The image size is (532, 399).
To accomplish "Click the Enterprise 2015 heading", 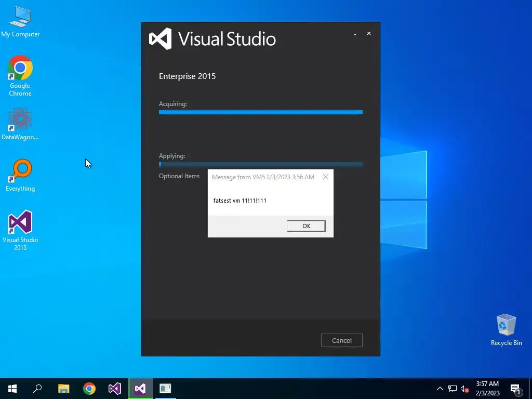I will 187,76.
